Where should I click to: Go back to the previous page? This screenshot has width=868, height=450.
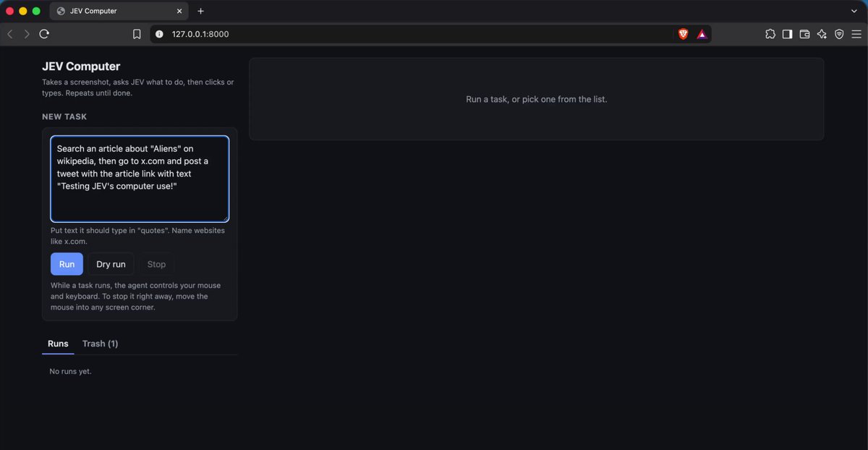coord(10,34)
